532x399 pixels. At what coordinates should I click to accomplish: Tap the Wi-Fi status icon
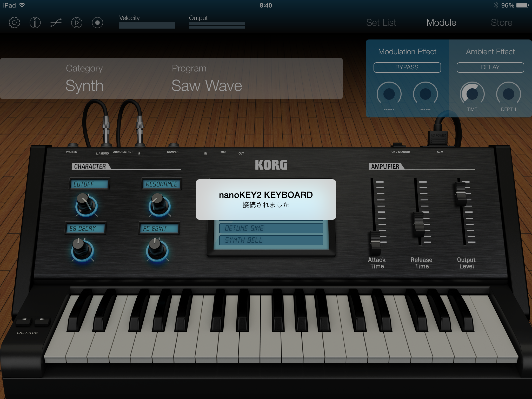[x=22, y=5]
